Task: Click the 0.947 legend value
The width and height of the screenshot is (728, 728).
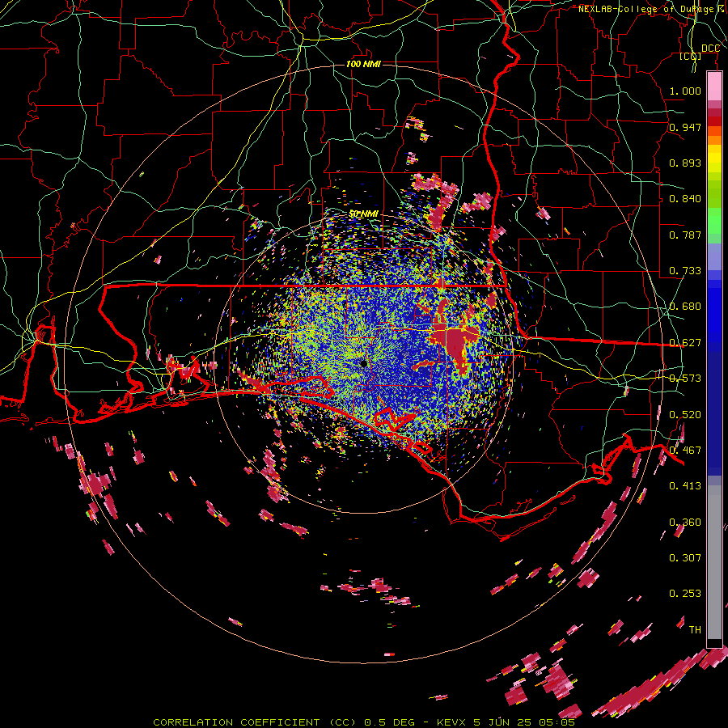Action: pos(685,127)
